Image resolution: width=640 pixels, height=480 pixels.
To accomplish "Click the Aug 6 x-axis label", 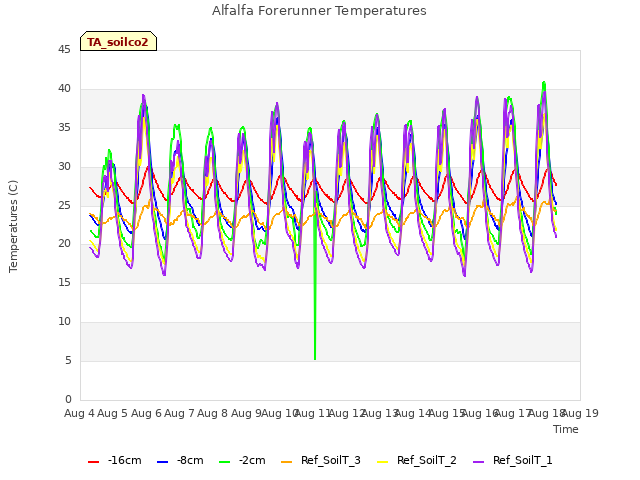I will pos(146,413).
